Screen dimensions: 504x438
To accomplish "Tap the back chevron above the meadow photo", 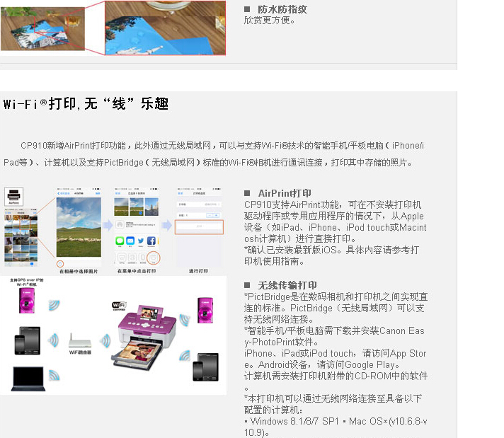I will coord(59,193).
